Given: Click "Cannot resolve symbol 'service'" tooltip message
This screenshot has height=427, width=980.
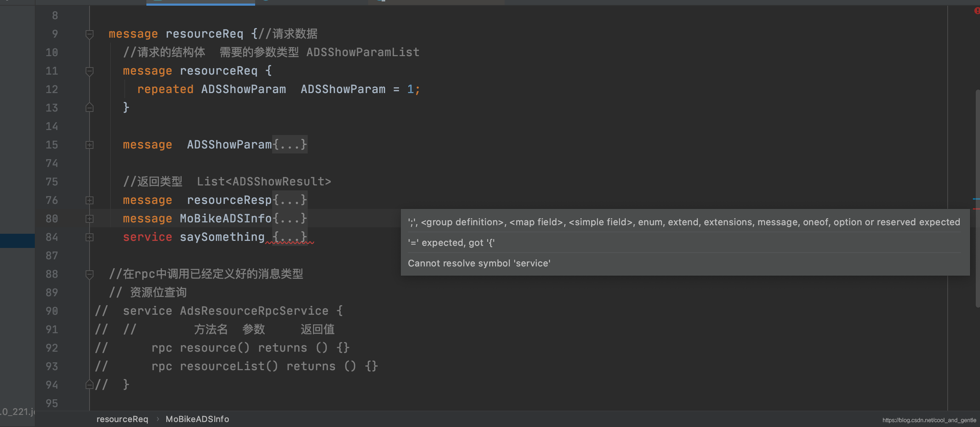Looking at the screenshot, I should 479,263.
